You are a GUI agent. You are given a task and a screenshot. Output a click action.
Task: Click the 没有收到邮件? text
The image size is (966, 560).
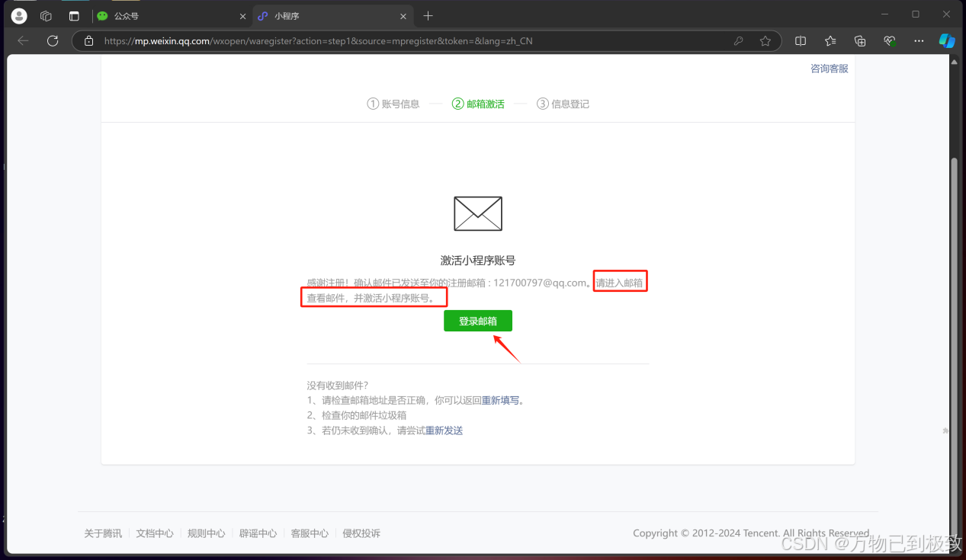pyautogui.click(x=338, y=386)
